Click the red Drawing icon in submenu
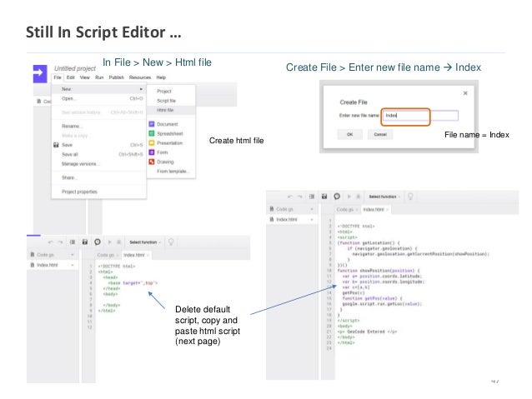 point(152,162)
